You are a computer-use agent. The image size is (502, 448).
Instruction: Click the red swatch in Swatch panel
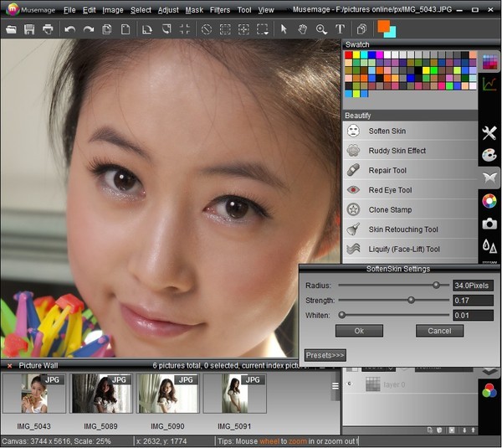click(348, 54)
